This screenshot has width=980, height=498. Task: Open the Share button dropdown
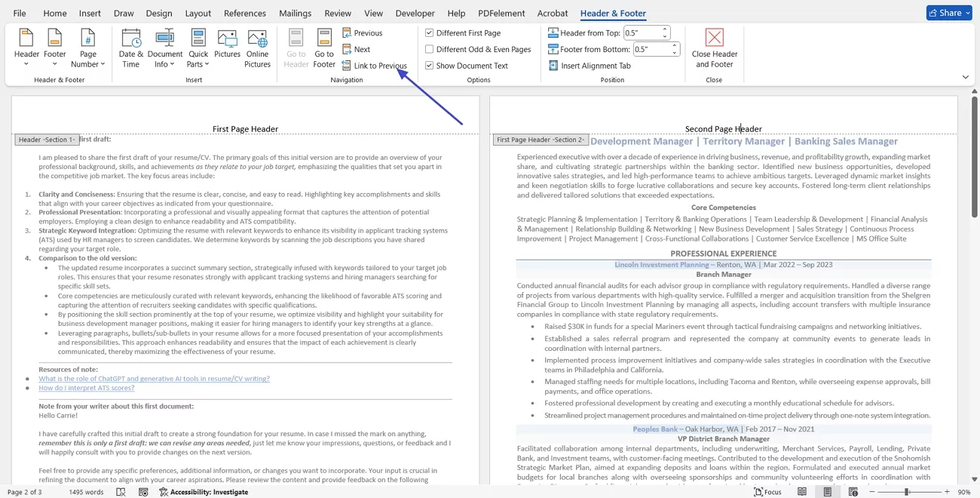coord(967,13)
